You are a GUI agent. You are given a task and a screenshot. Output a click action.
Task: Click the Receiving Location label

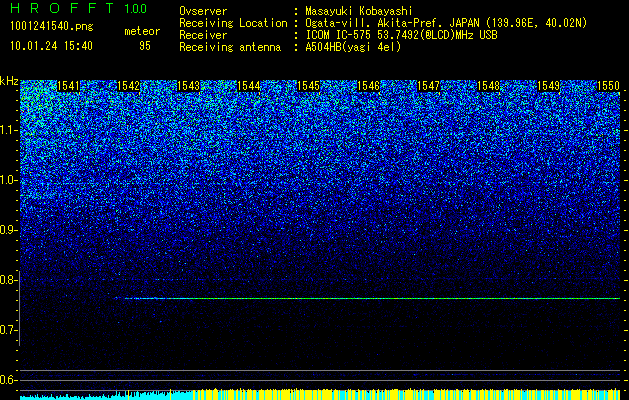tap(233, 23)
